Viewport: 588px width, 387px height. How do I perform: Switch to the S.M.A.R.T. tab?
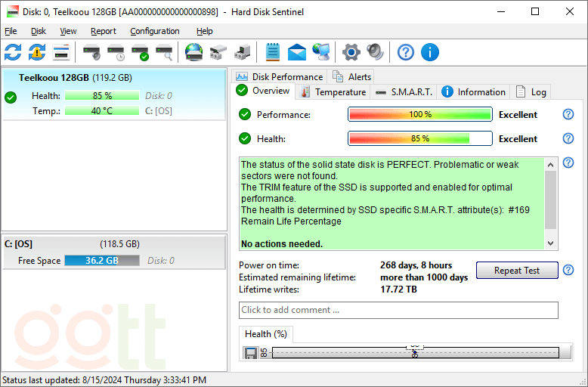click(x=404, y=92)
